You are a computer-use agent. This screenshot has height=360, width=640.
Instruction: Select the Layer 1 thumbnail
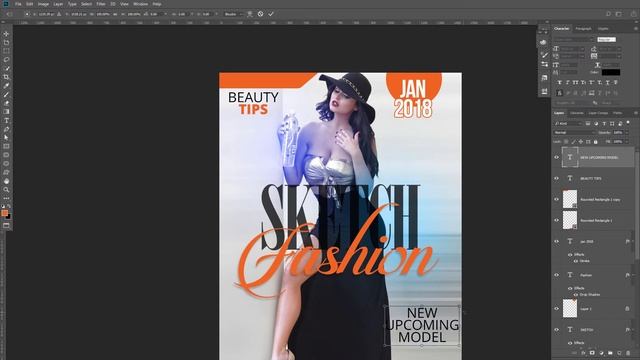tap(570, 309)
